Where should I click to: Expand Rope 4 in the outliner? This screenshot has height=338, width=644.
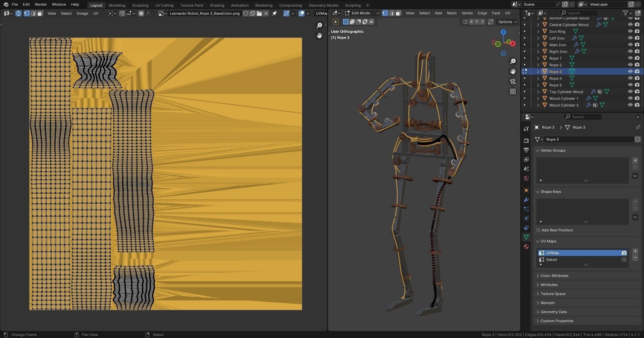point(538,78)
